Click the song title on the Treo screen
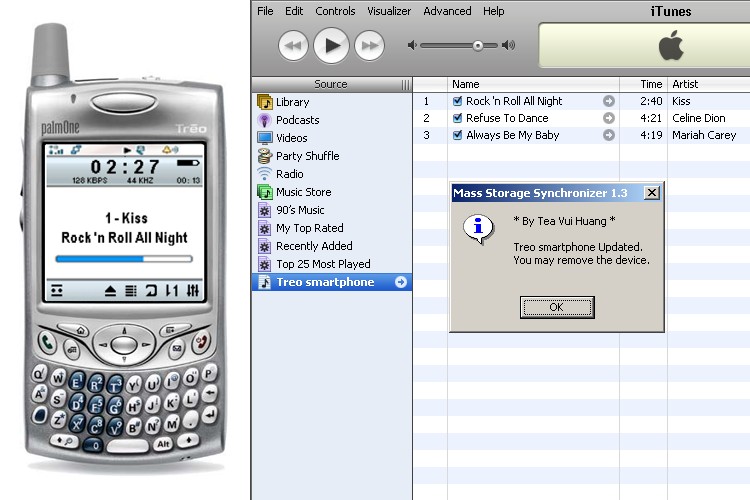750x500 pixels. [x=124, y=238]
